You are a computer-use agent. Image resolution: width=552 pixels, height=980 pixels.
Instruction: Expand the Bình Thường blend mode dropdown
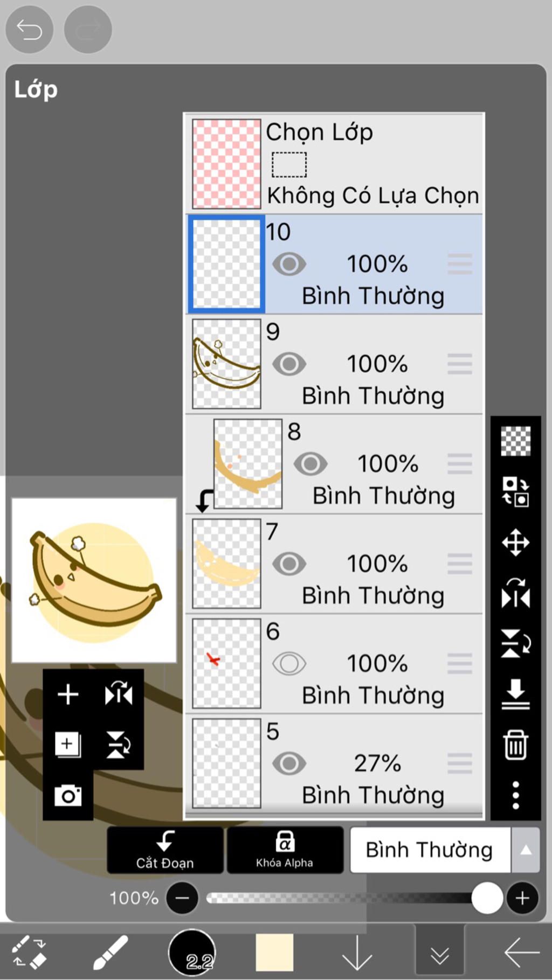click(445, 850)
